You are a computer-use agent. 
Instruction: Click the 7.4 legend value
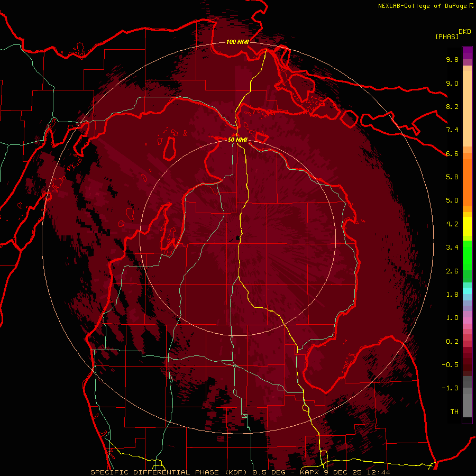tap(452, 130)
